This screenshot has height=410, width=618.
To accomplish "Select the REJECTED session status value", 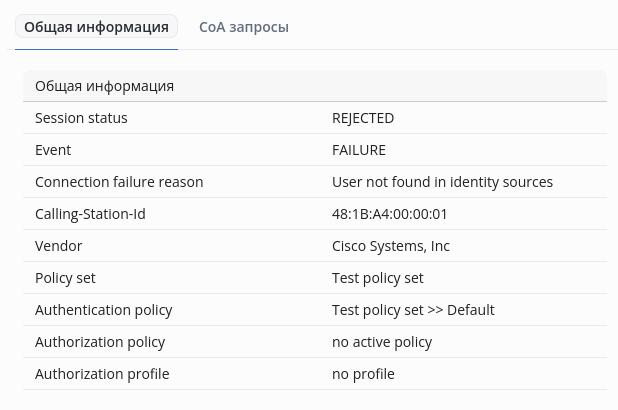I will (363, 118).
